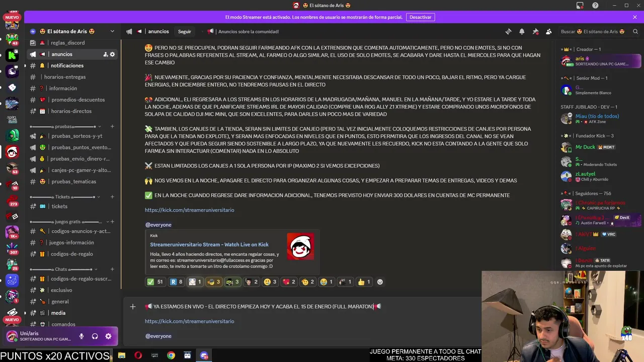Image resolution: width=644 pixels, height=362 pixels.
Task: Open server icon with 43 badge
Action: click(x=12, y=39)
